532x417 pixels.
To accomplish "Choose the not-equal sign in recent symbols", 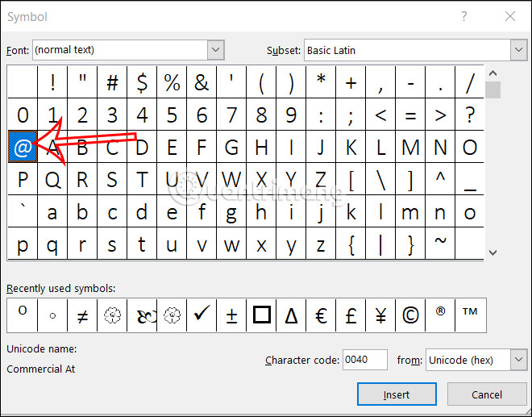I will pos(82,315).
